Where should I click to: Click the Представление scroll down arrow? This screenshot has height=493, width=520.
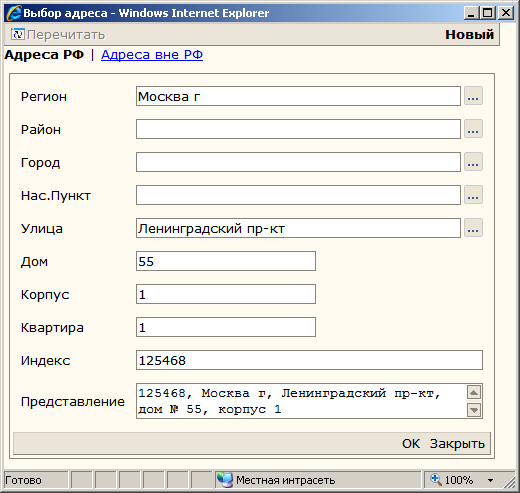click(474, 410)
